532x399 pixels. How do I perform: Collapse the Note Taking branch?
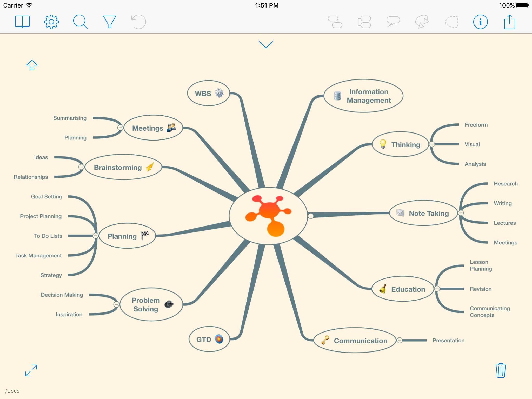coord(461,213)
